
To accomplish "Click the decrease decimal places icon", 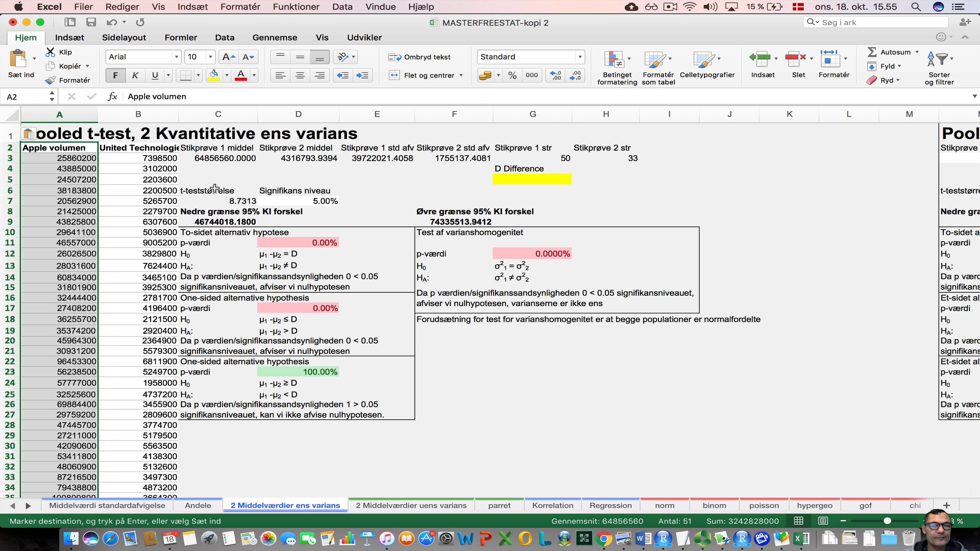I will coord(575,75).
